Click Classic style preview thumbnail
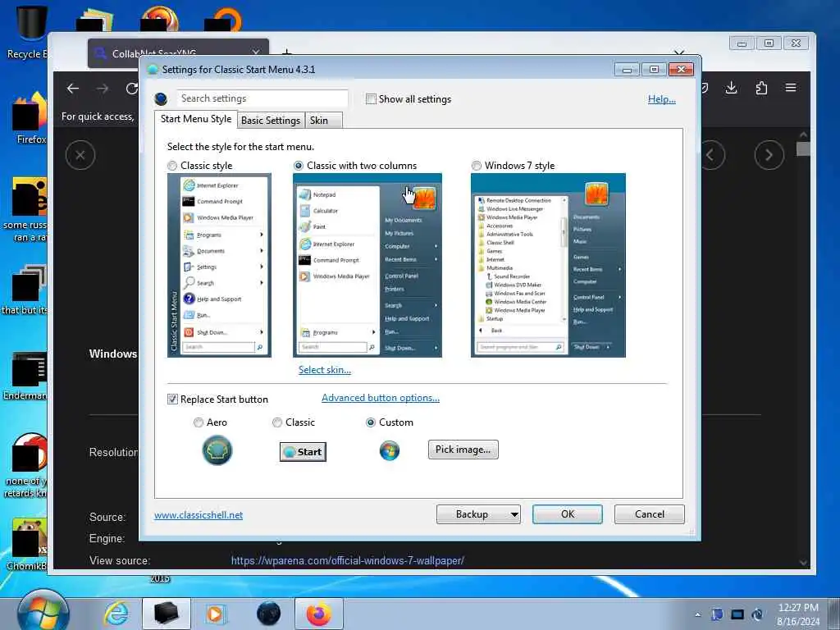This screenshot has width=840, height=630. (x=219, y=265)
